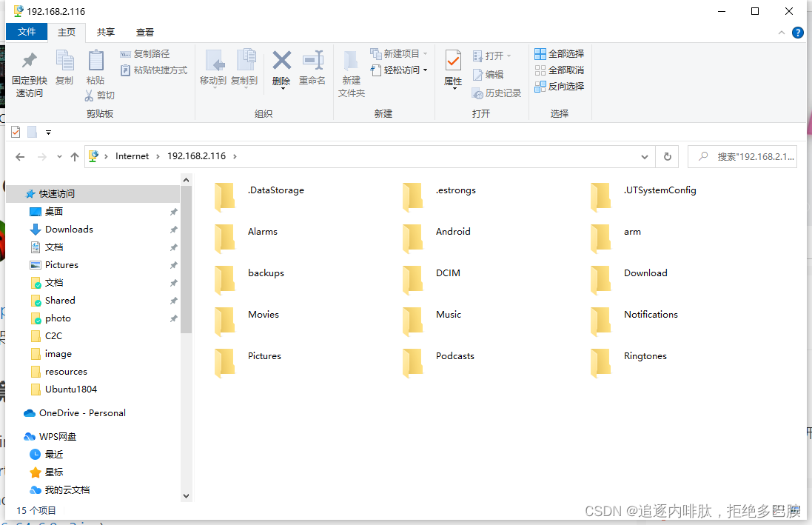Open the New item (新建项目) dropdown

(399, 54)
